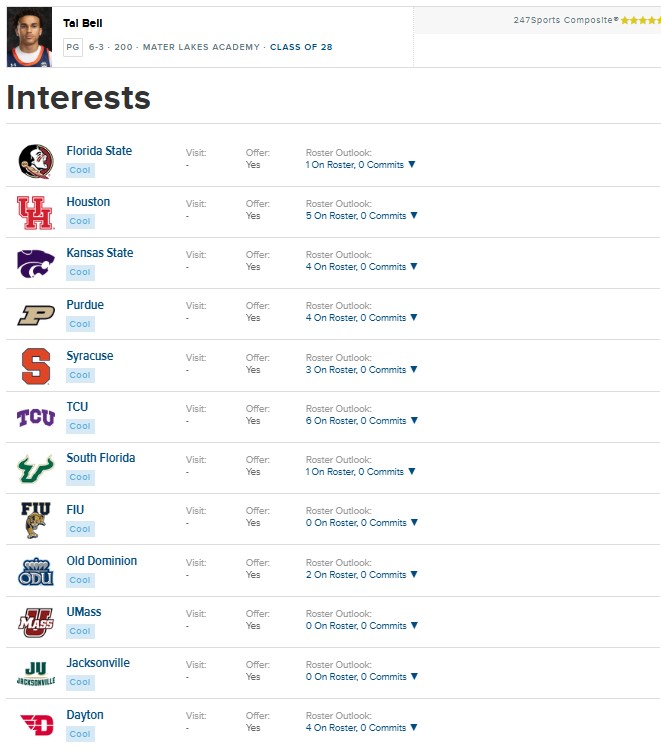This screenshot has height=749, width=661.
Task: Click the Tai Bell player name
Action: tap(82, 23)
